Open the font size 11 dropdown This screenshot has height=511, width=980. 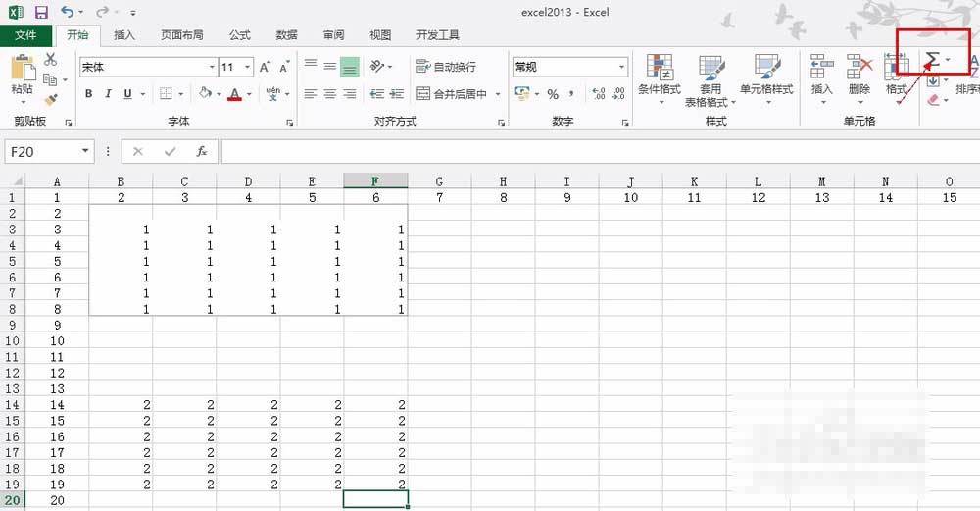[x=248, y=67]
